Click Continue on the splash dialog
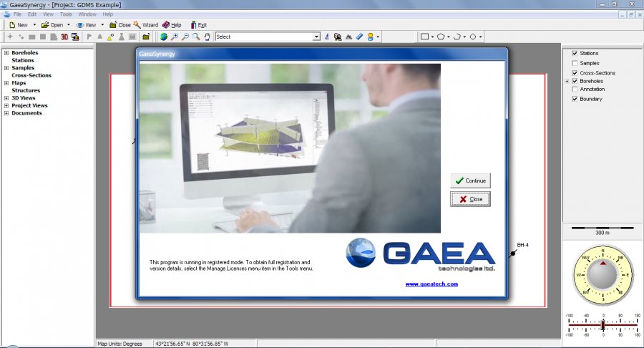The image size is (644, 348). pyautogui.click(x=470, y=180)
